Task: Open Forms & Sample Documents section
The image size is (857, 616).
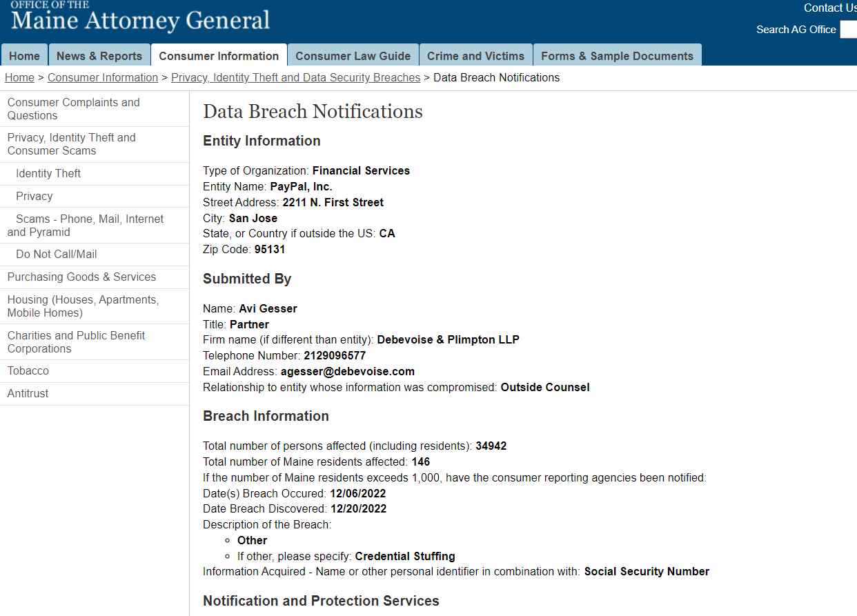Action: (x=617, y=54)
